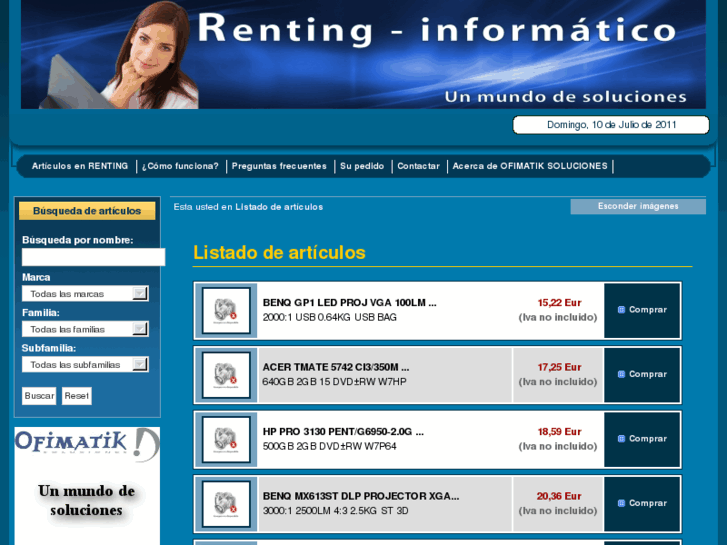727x545 pixels.
Task: Click the HP PRO 3130 placeholder thumbnail
Action: pyautogui.click(x=226, y=439)
